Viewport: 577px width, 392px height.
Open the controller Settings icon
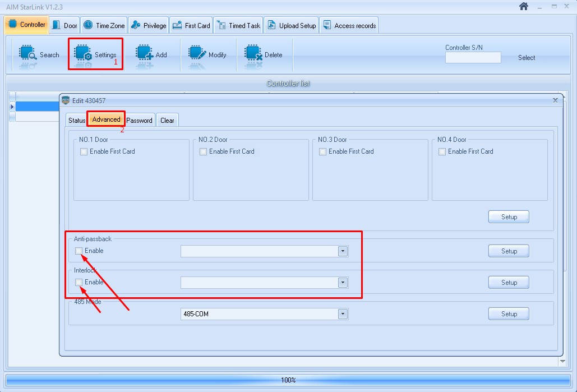coord(83,53)
